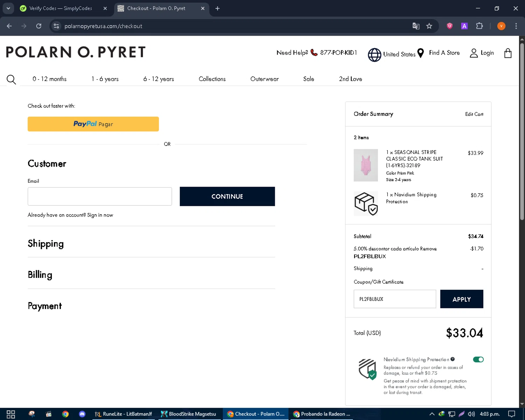Click the Navidium Shipping Protection box thumbnail
The width and height of the screenshot is (525, 420).
click(366, 204)
